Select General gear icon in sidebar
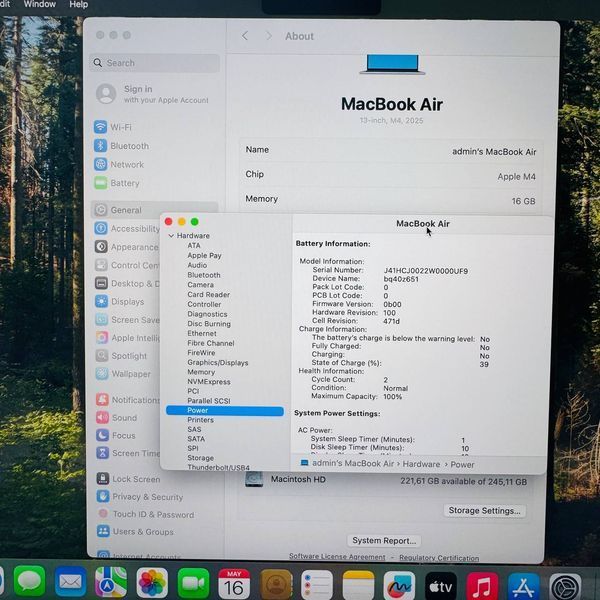This screenshot has height=600, width=600. [101, 210]
